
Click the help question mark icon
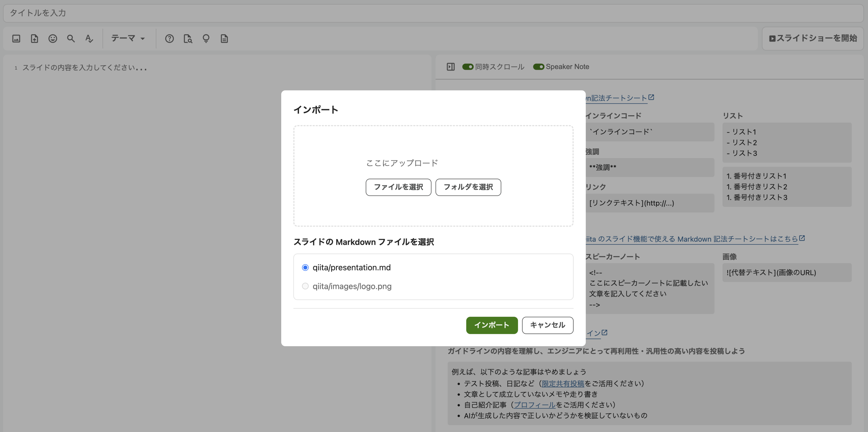(x=169, y=38)
